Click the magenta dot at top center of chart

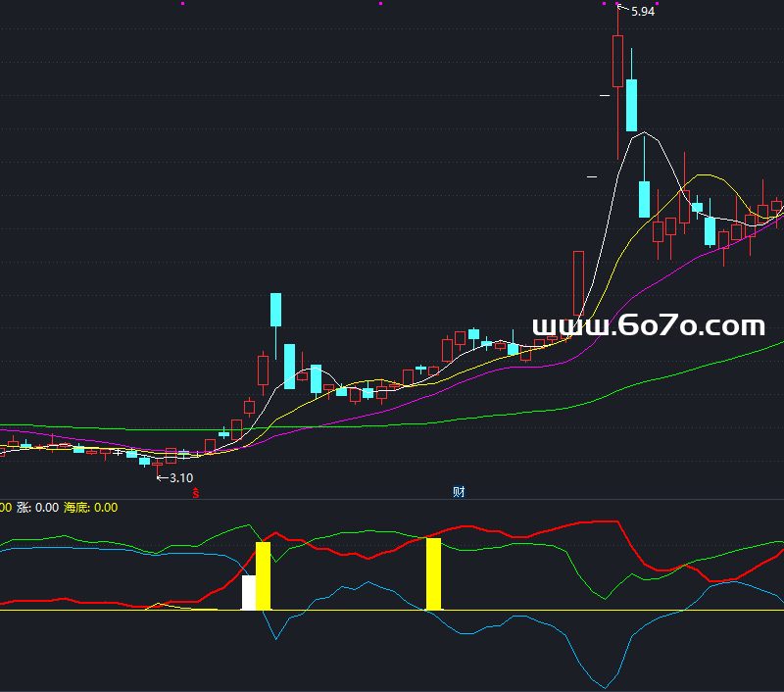(x=380, y=4)
